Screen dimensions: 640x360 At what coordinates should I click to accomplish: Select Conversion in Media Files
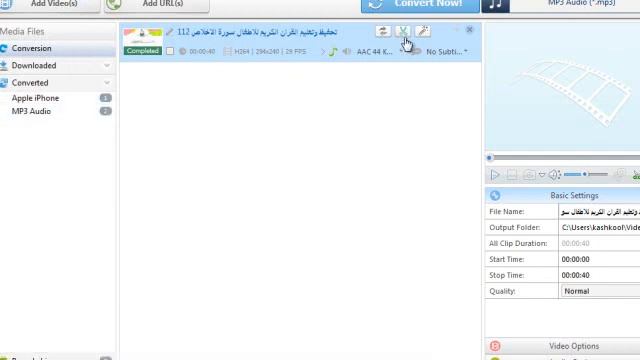point(58,48)
